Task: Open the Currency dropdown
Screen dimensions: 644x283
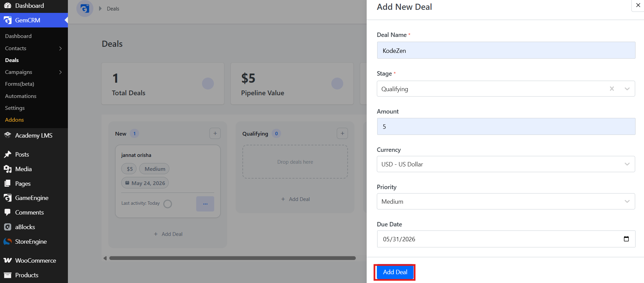Action: [506, 164]
